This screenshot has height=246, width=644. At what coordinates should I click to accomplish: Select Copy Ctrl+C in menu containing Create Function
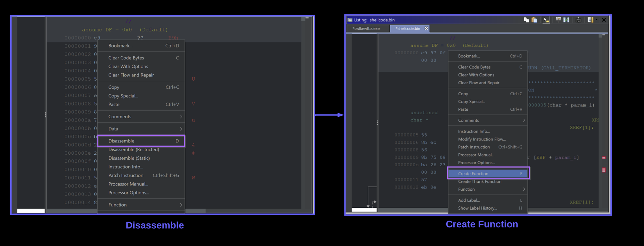coord(488,94)
